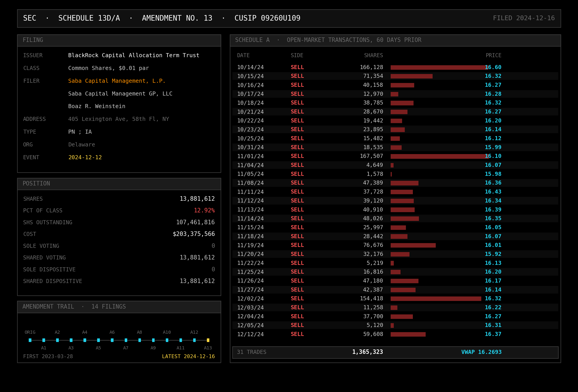Select the A10 amendment trail marker
578x392 pixels.
(167, 340)
